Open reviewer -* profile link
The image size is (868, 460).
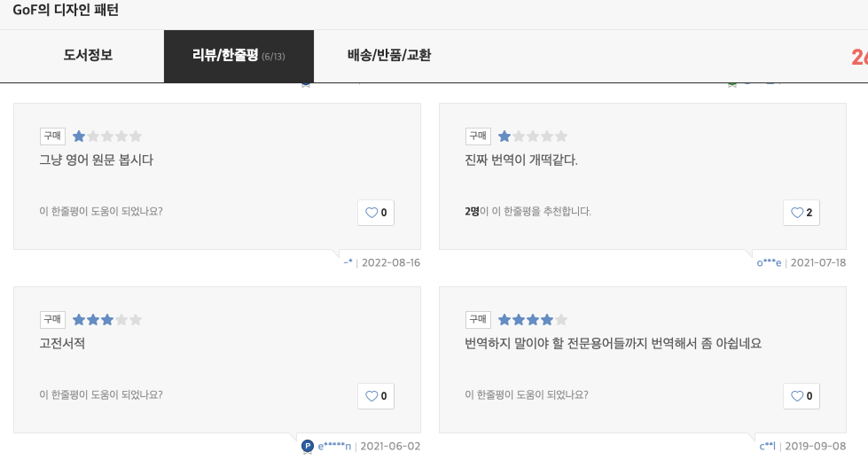click(348, 262)
